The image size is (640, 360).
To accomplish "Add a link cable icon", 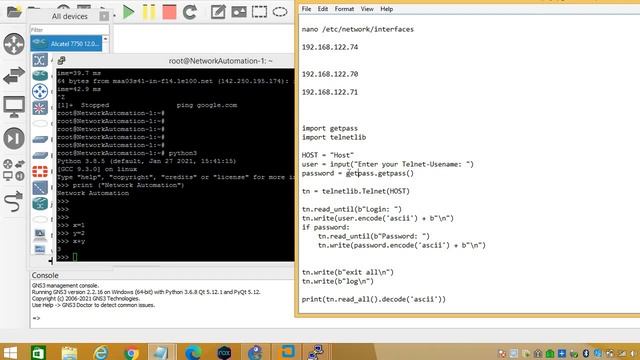I will pyautogui.click(x=14, y=201).
